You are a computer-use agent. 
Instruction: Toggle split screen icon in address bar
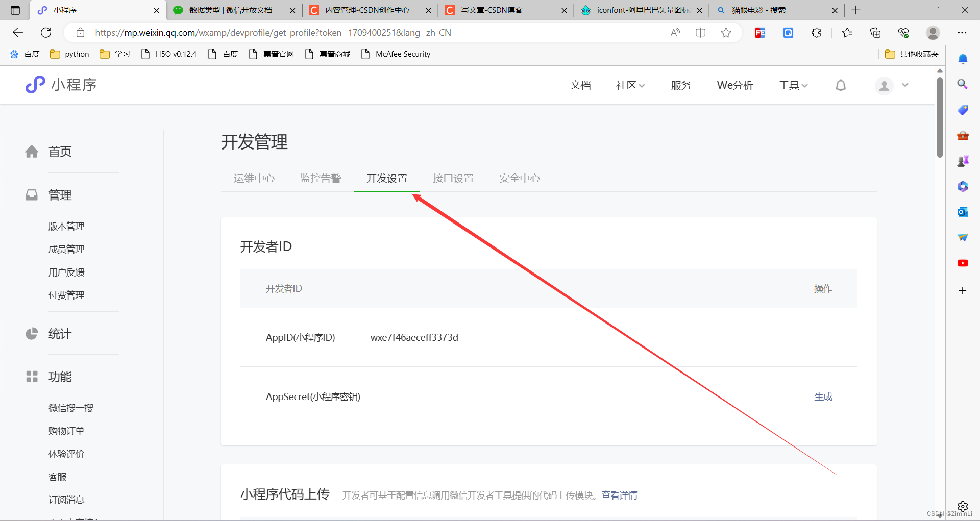[700, 33]
